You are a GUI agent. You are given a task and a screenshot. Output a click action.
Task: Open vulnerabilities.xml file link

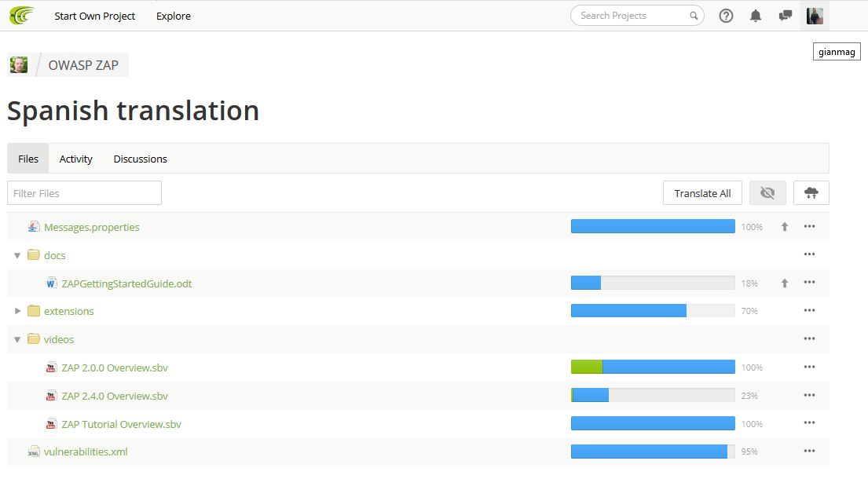click(86, 452)
